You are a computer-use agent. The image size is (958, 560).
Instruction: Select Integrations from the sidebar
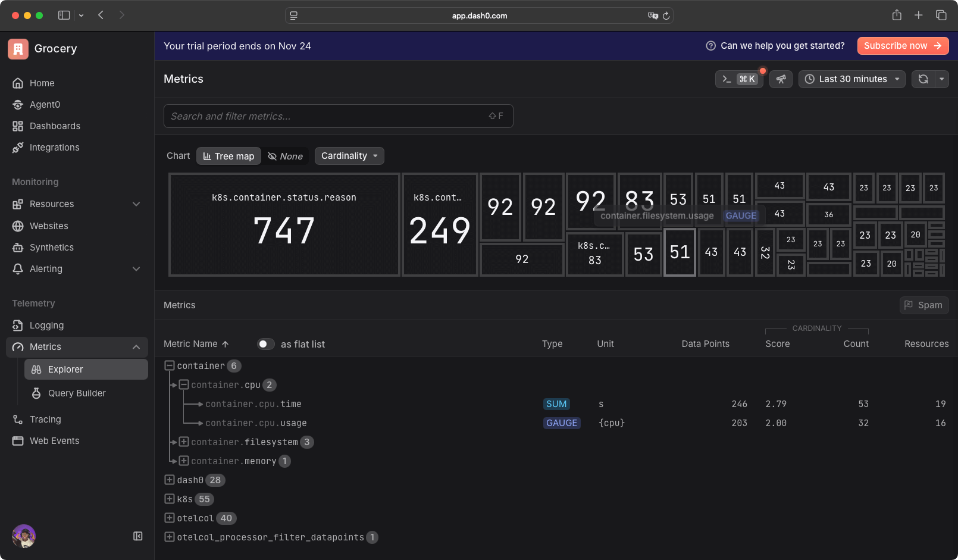tap(54, 147)
